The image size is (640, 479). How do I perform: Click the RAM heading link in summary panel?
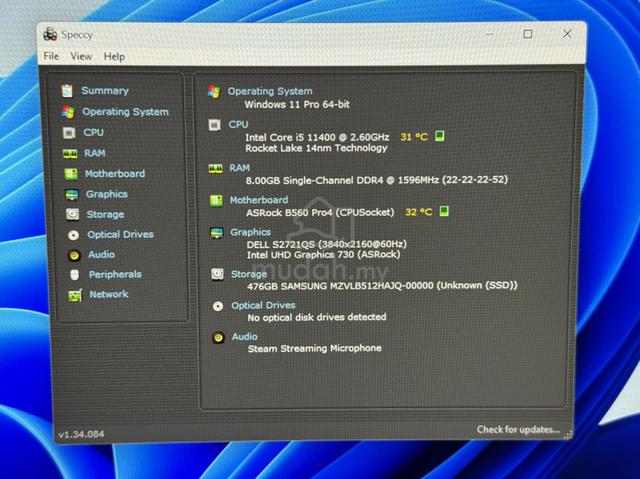tap(239, 168)
